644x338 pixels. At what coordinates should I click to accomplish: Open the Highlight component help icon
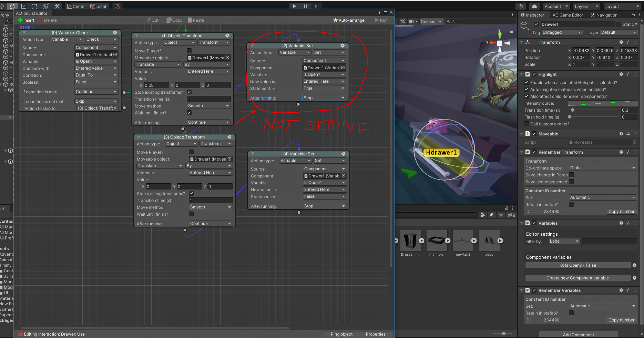[x=621, y=74]
